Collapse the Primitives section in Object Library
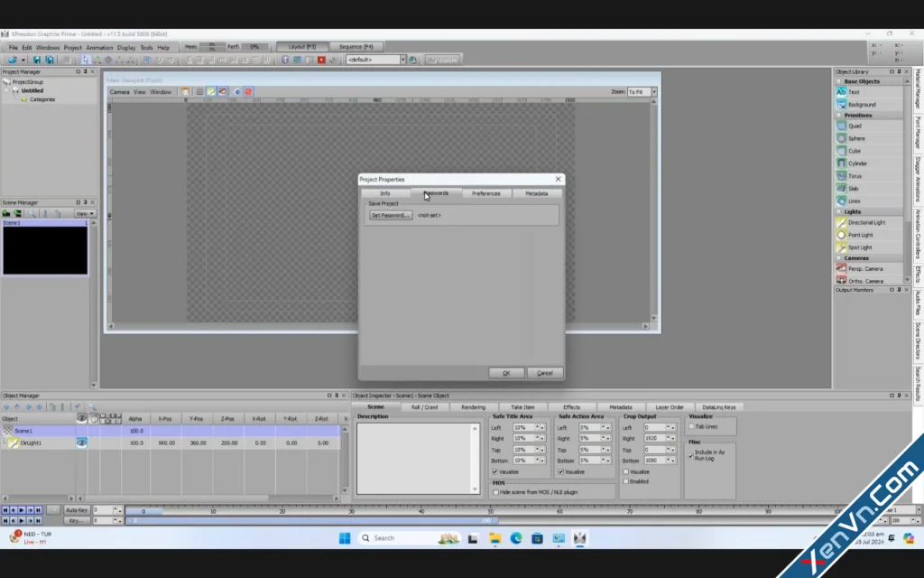The image size is (924, 578). click(838, 115)
